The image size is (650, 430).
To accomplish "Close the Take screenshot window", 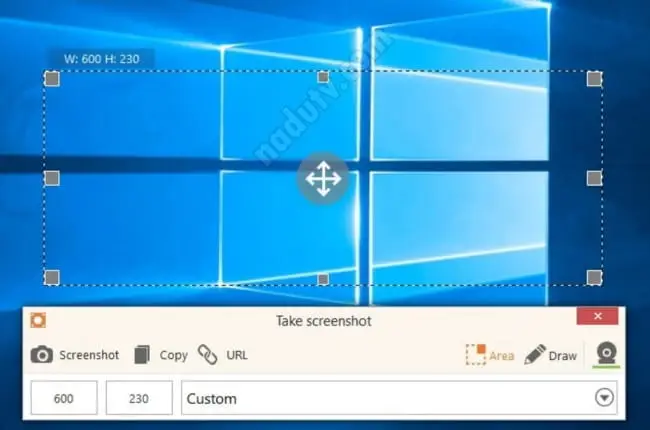I will [597, 316].
